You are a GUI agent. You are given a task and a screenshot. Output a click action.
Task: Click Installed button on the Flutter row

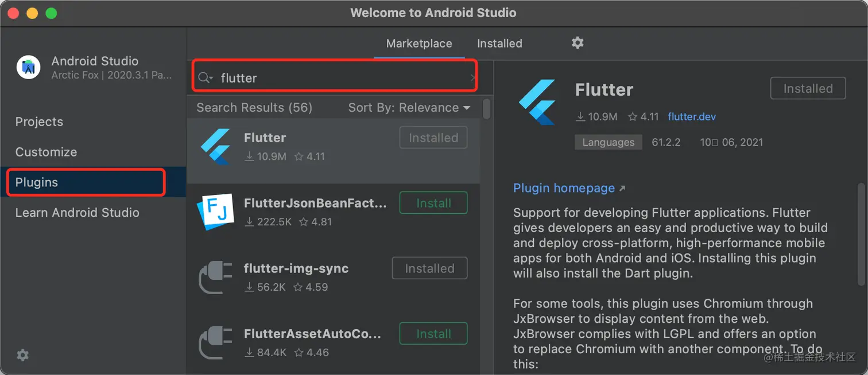coord(433,138)
